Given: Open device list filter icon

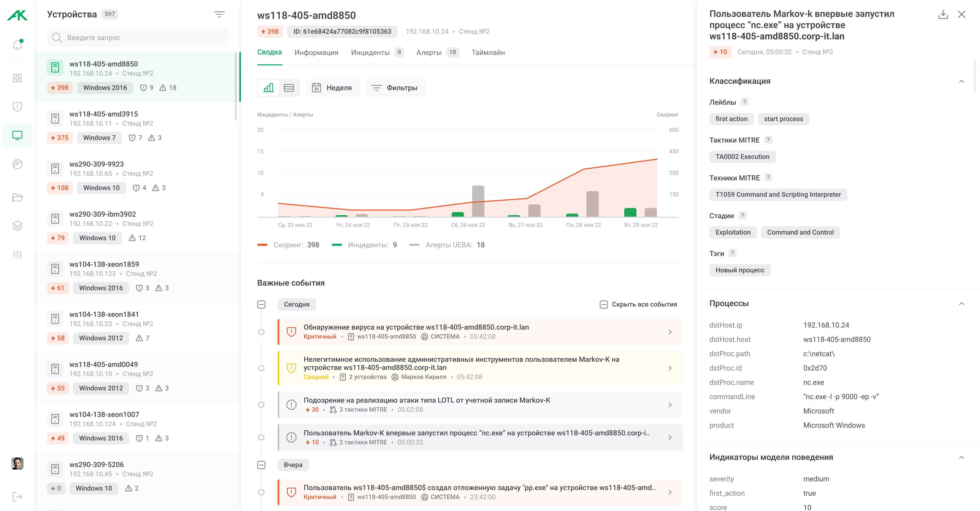Looking at the screenshot, I should pos(219,15).
